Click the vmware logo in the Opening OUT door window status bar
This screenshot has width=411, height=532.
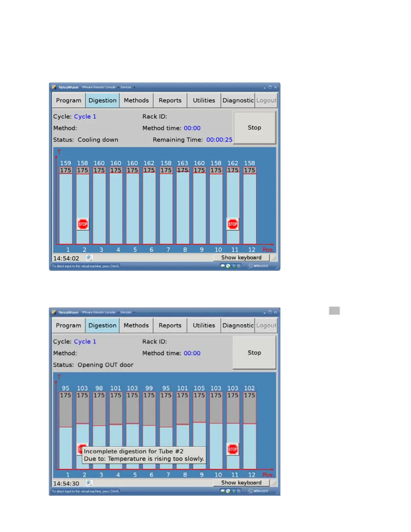point(259,491)
